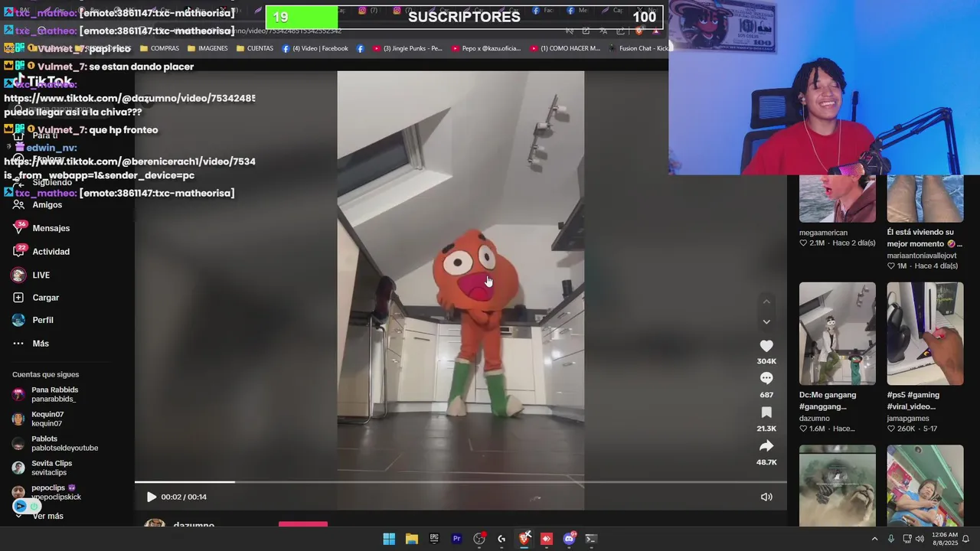Click the LIVE avatar icon in sidebar
This screenshot has width=980, height=551.
pos(18,275)
